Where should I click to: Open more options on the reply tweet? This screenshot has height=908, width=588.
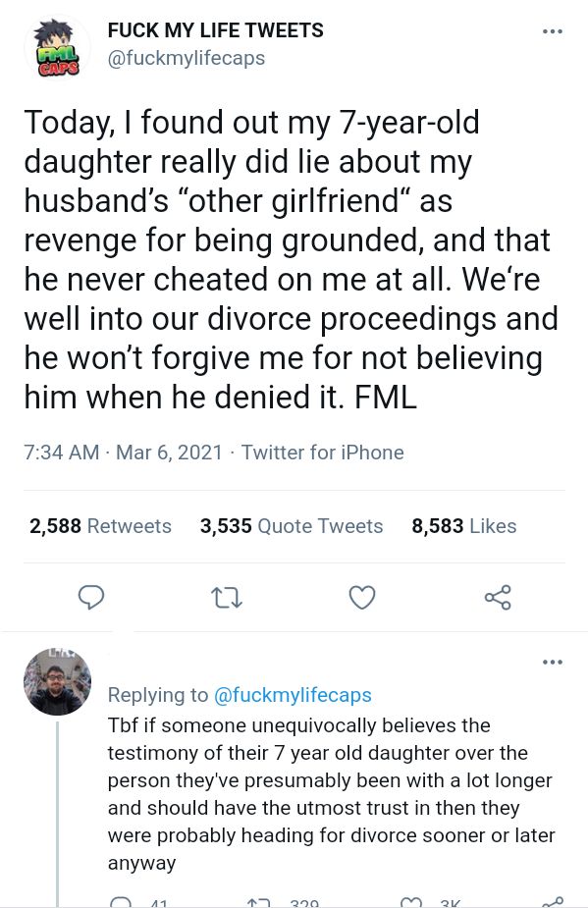click(553, 662)
